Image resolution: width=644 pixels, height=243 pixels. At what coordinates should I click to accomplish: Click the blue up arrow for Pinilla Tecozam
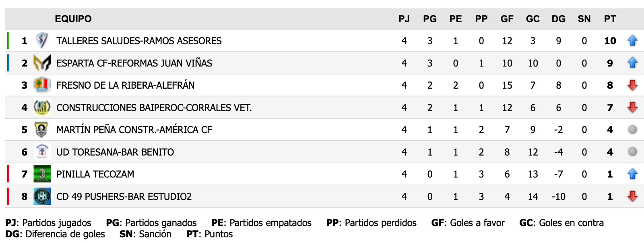(x=632, y=174)
